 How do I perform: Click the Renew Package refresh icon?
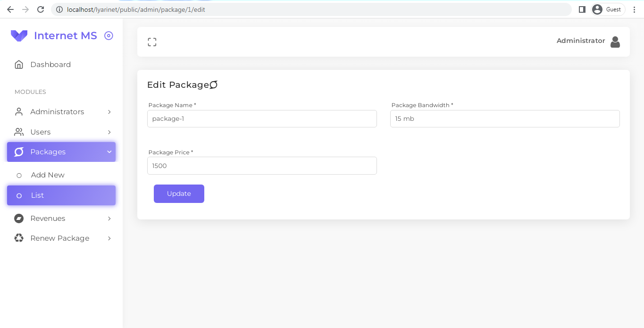pyautogui.click(x=18, y=238)
